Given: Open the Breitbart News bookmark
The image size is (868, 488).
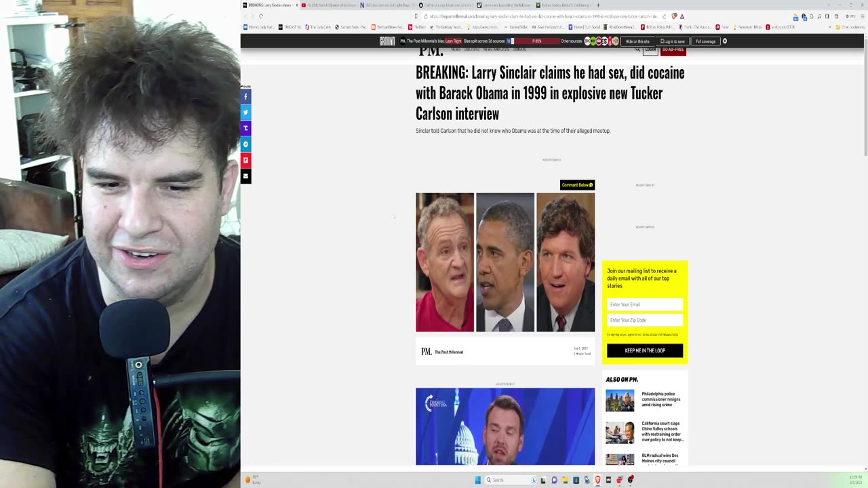Looking at the screenshot, I should tap(386, 27).
